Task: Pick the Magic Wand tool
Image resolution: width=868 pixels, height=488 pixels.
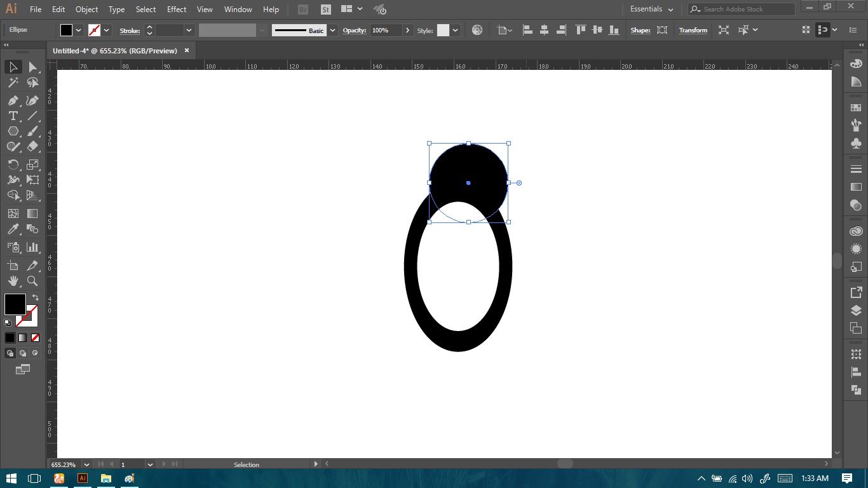Action: coord(13,83)
